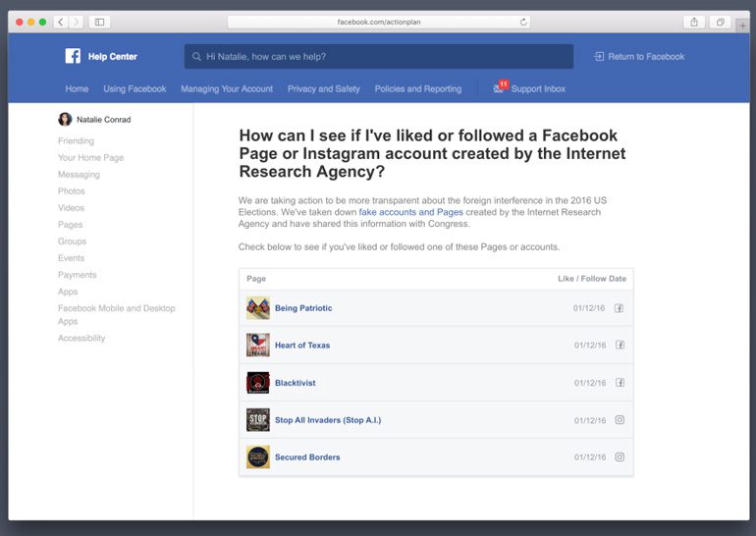756x536 pixels.
Task: Select Accessibility in the sidebar
Action: [81, 338]
